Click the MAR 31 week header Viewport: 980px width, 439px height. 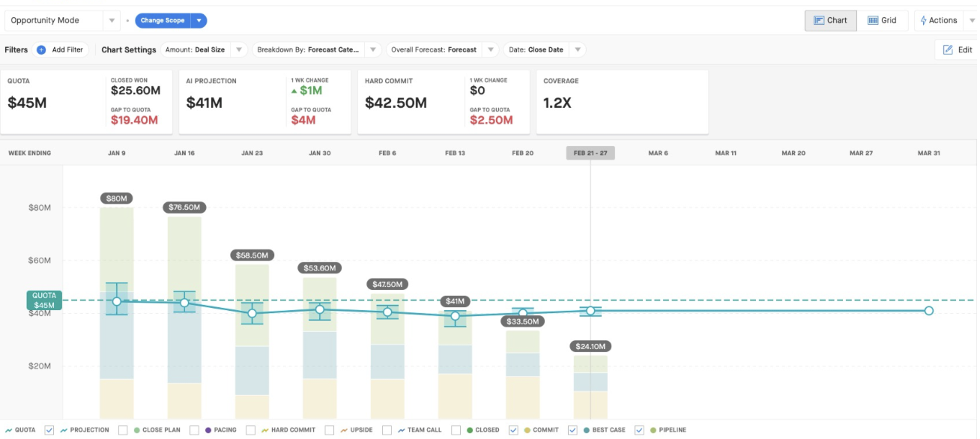pos(929,153)
